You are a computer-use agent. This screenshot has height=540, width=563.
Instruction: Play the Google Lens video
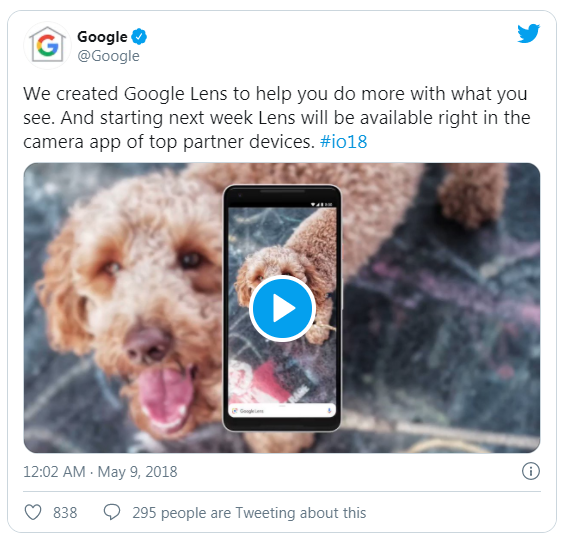283,308
